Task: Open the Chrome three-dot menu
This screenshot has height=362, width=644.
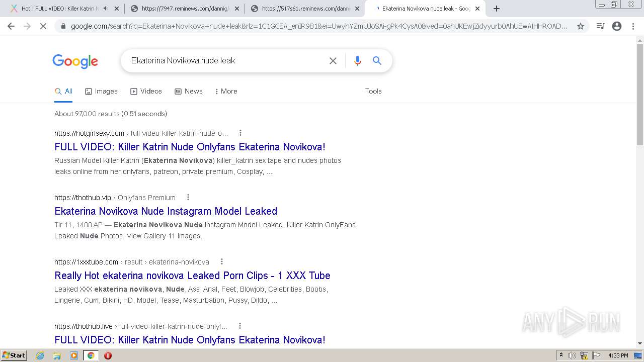Action: [633, 26]
